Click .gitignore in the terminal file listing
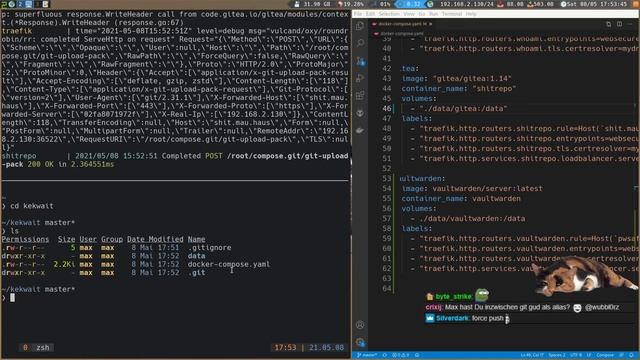This screenshot has width=640, height=360. pos(209,248)
